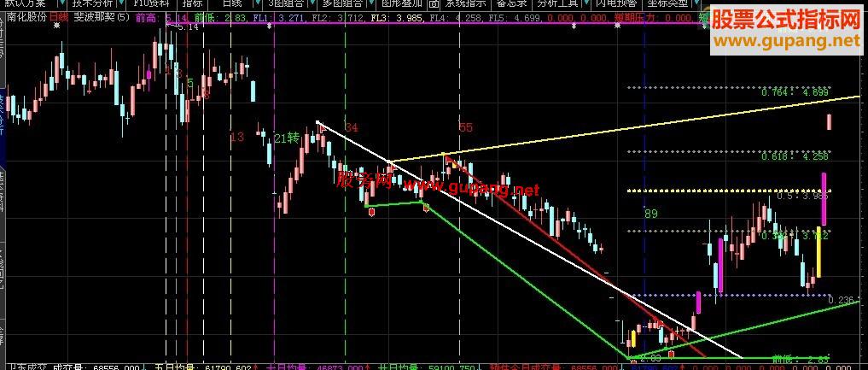Click the 前高 value in indicator header
The image size is (868, 370).
(x=163, y=18)
